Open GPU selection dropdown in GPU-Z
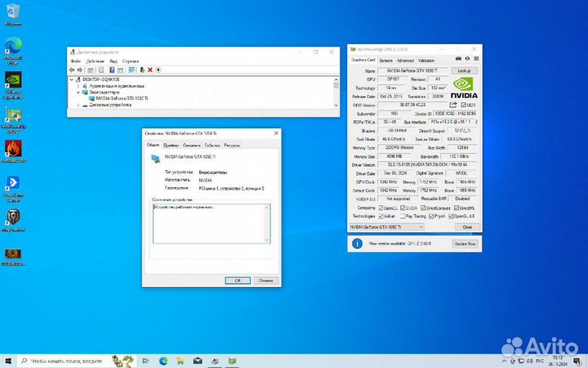The image size is (588, 368). 386,227
